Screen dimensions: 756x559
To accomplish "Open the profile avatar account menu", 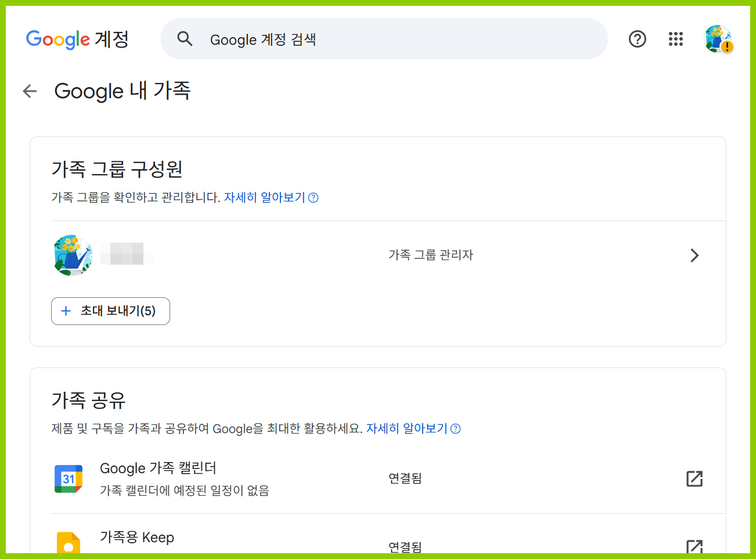I will click(718, 39).
